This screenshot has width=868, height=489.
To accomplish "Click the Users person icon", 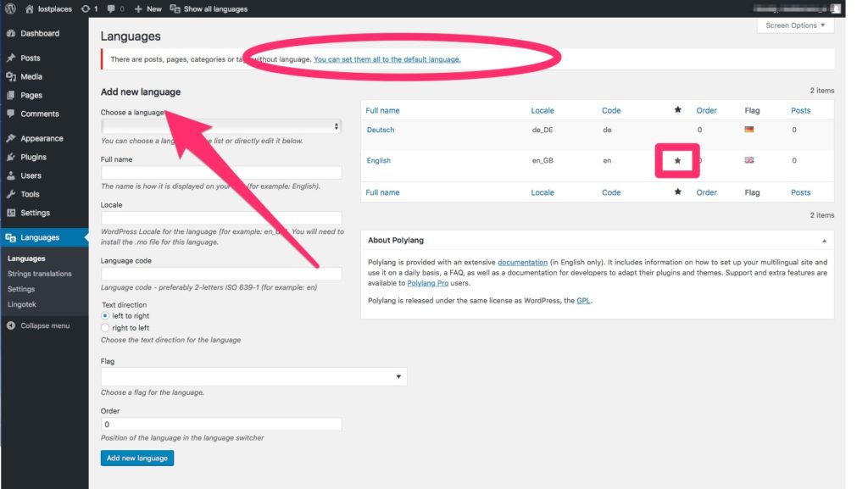I will 11,175.
